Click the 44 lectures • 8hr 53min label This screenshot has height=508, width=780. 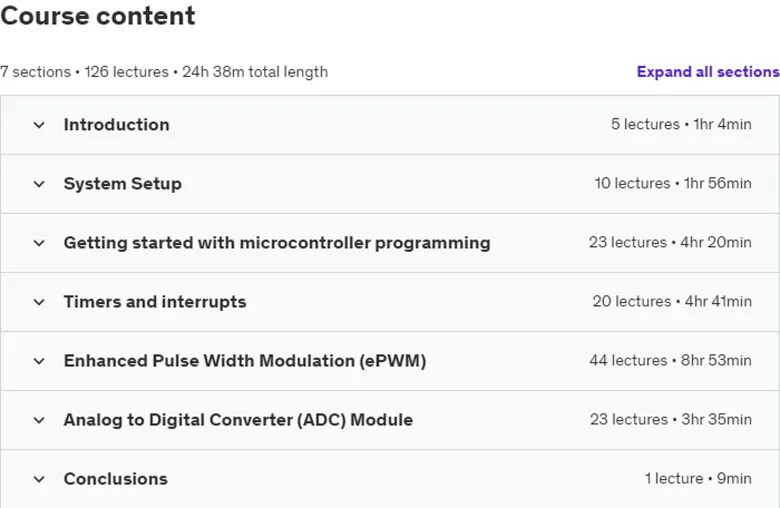670,360
